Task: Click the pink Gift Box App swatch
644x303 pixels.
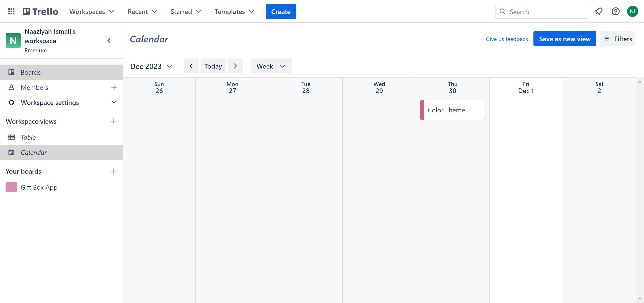Action: pyautogui.click(x=11, y=187)
